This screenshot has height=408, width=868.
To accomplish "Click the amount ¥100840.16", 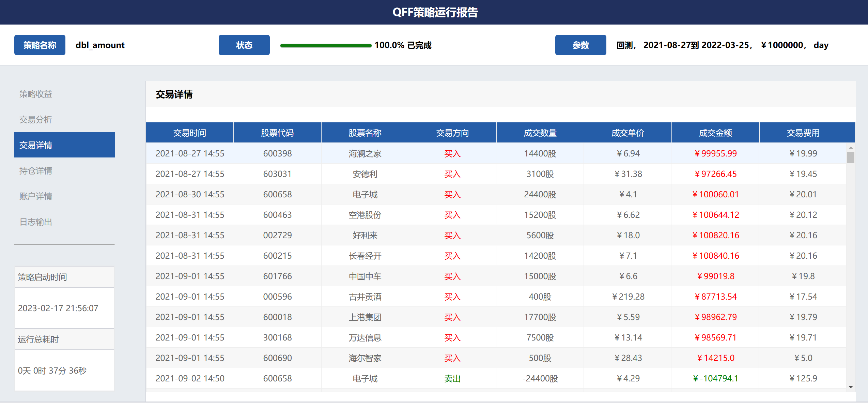I will point(715,256).
